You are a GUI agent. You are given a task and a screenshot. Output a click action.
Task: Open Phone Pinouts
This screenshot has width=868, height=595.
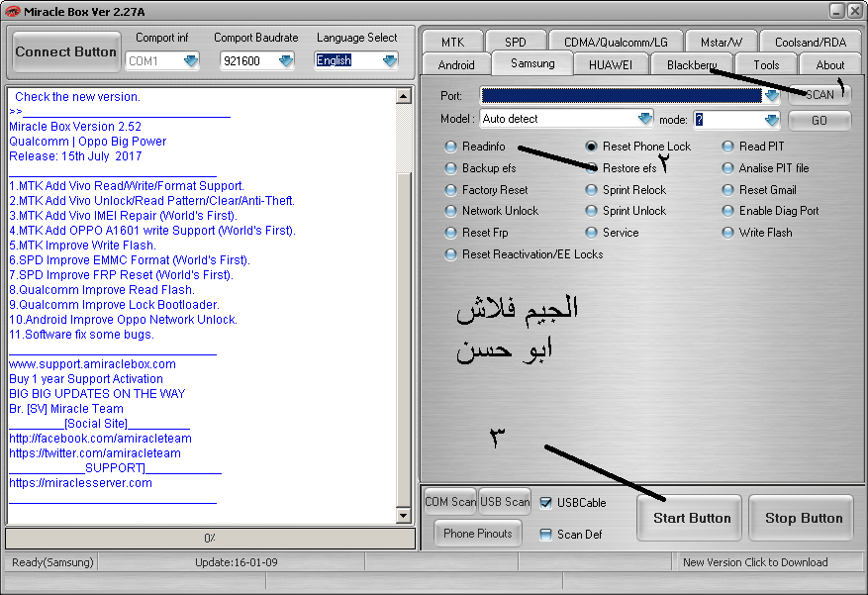pos(478,533)
